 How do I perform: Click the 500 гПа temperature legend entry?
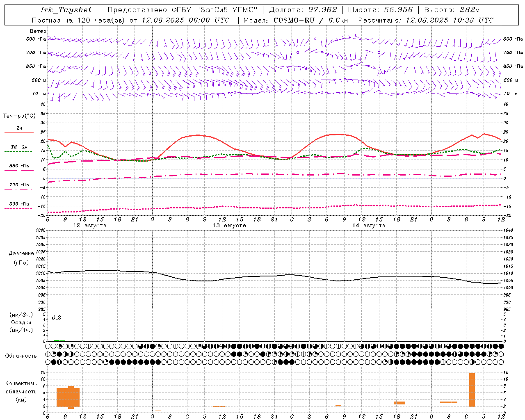[19, 204]
